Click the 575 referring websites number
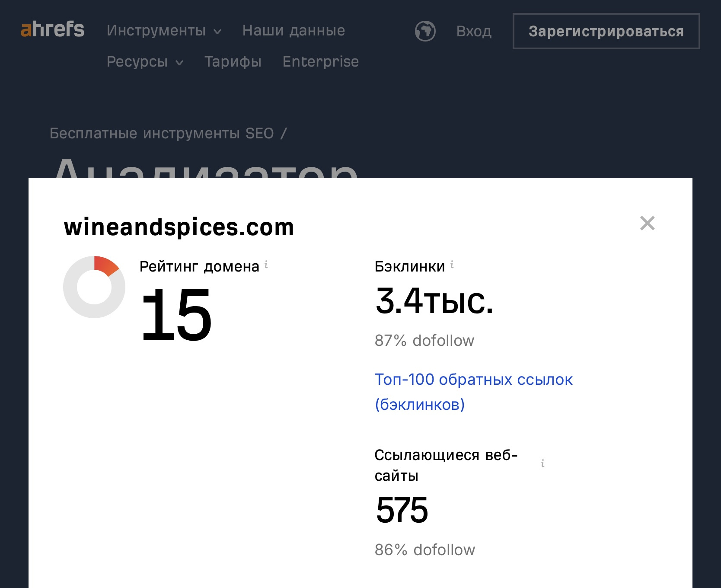Viewport: 721px width, 588px height. coord(402,510)
